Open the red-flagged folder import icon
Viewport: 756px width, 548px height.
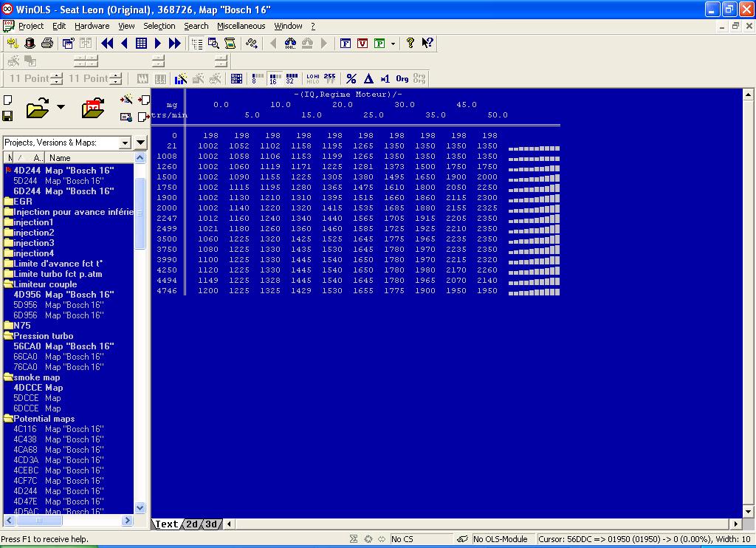93,108
